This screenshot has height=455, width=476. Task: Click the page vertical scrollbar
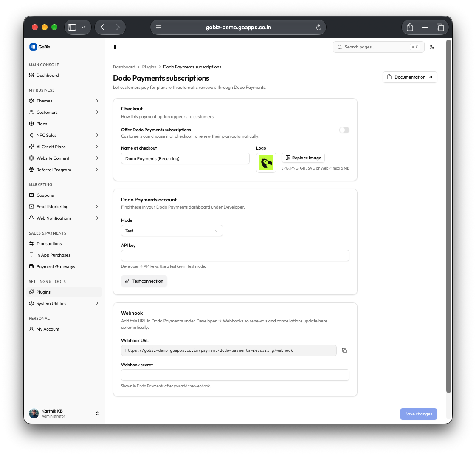pyautogui.click(x=448, y=216)
